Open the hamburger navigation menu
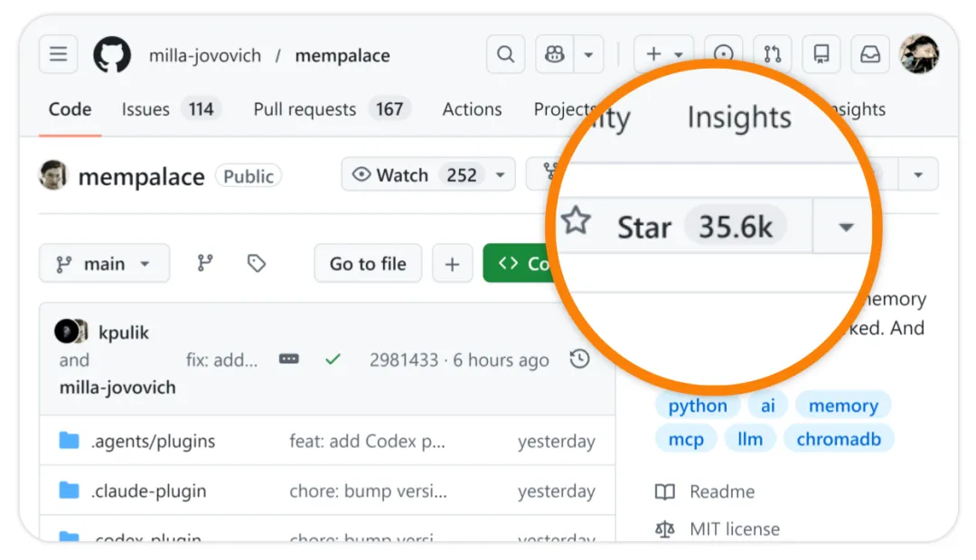The width and height of the screenshot is (976, 560). click(x=59, y=54)
